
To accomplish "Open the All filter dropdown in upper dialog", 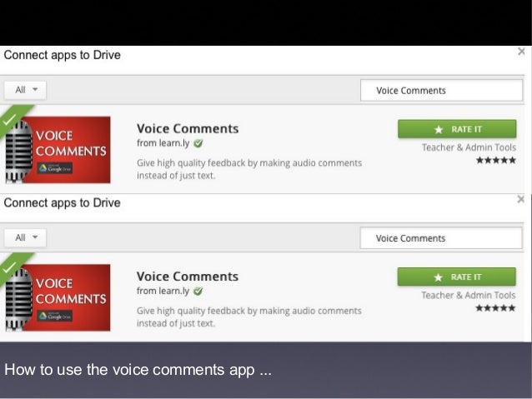I will (26, 90).
